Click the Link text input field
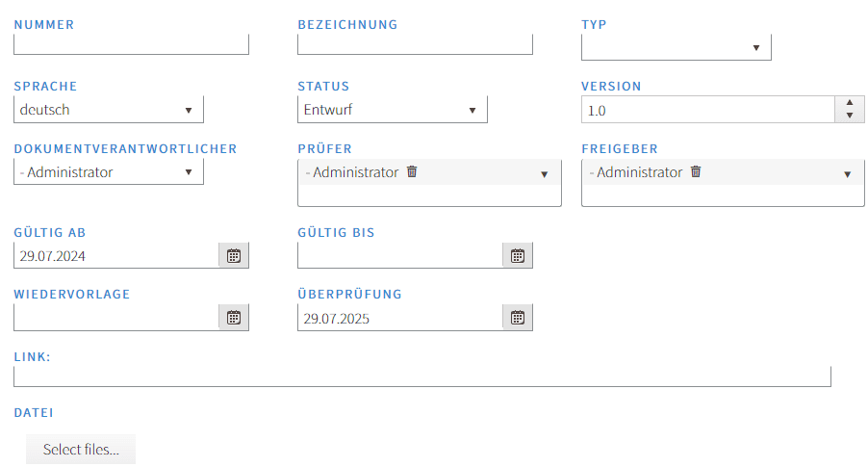Image resolution: width=868 pixels, height=467 pixels. (421, 376)
